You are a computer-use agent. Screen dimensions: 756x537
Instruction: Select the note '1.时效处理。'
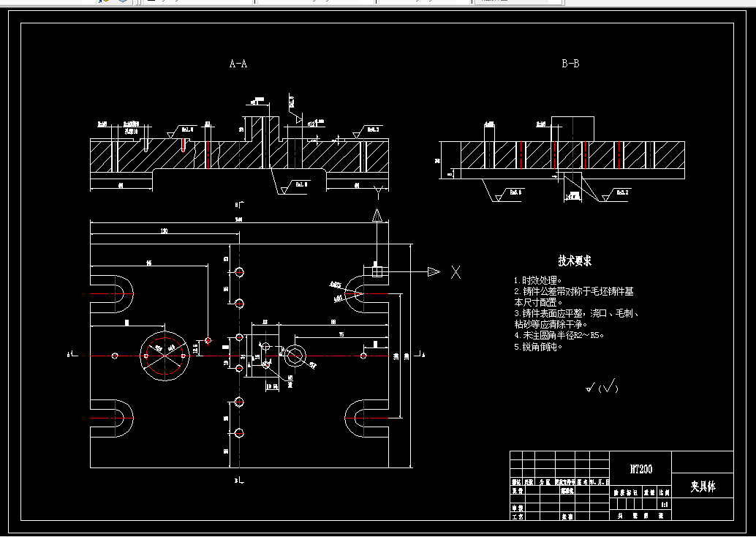[538, 280]
